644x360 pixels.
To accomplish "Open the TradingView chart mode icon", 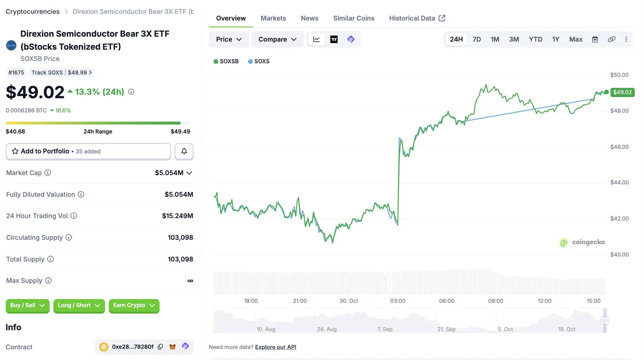I will click(x=334, y=39).
